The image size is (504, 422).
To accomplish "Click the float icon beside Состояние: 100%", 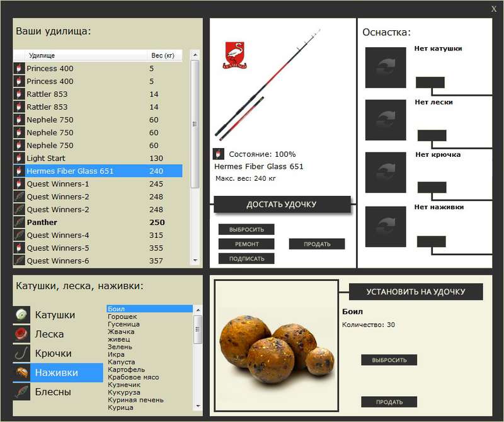I will [218, 154].
